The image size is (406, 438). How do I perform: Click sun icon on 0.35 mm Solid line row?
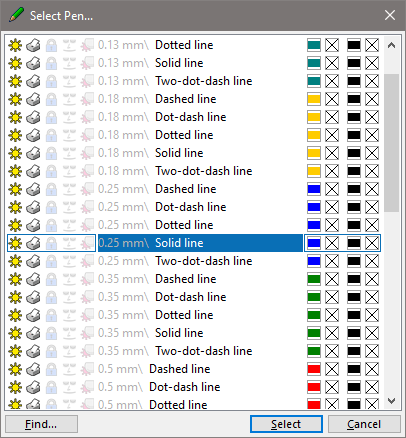click(15, 333)
